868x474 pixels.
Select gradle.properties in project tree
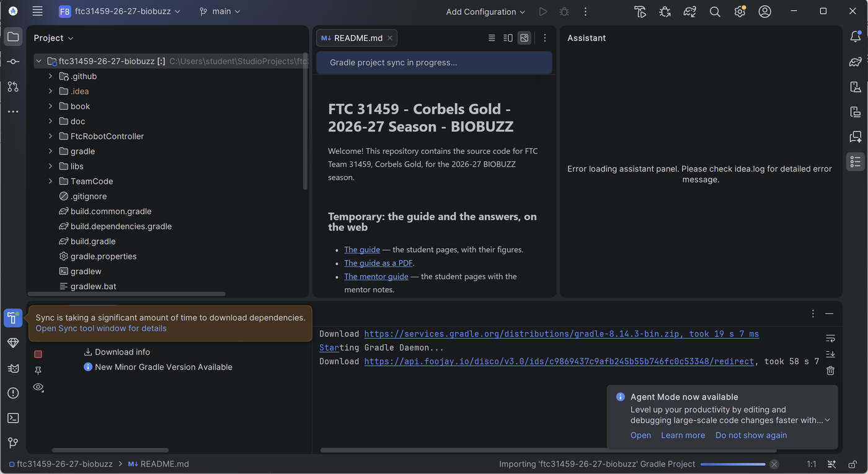tap(104, 256)
